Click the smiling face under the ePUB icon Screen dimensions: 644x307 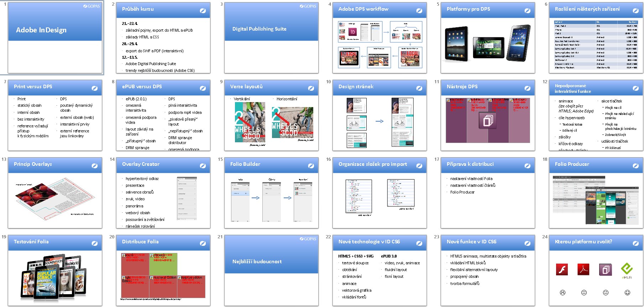(x=627, y=292)
